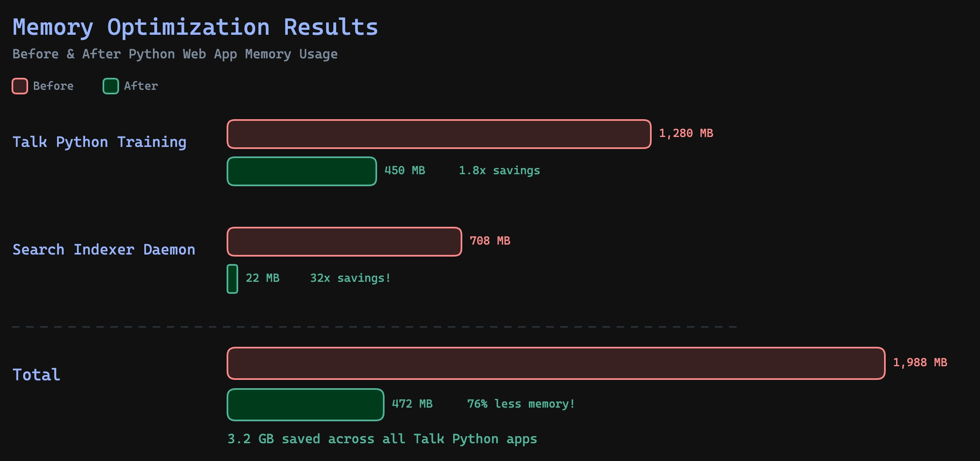Image resolution: width=980 pixels, height=461 pixels.
Task: Click the Search Indexer Daemon label
Action: point(104,250)
